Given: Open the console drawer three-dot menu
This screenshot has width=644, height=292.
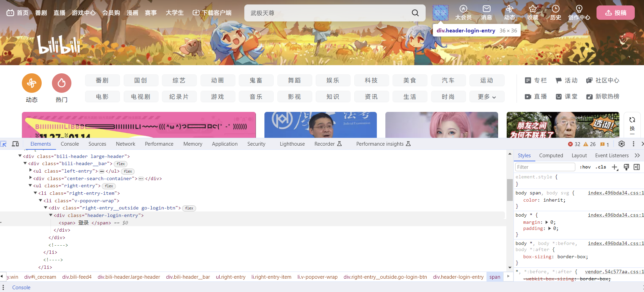Looking at the screenshot, I should coord(3,288).
